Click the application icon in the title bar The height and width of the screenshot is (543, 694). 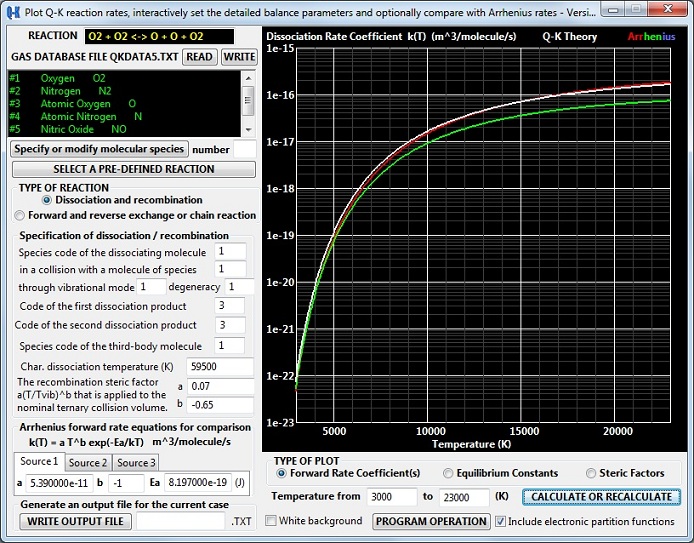click(x=16, y=11)
